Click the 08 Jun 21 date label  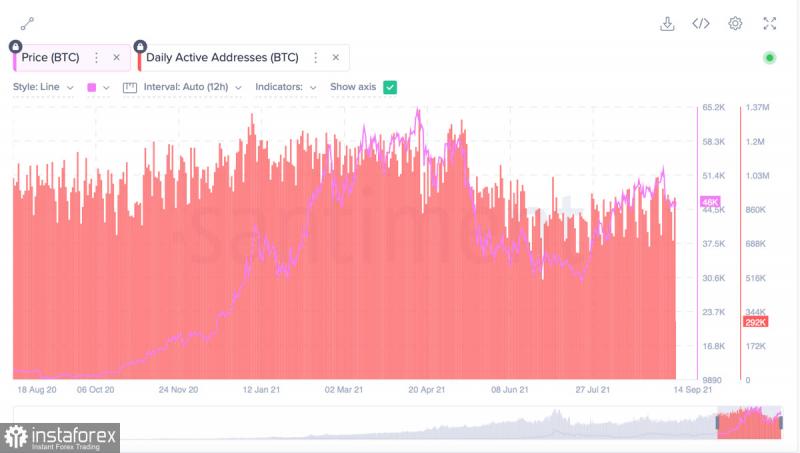tap(510, 390)
